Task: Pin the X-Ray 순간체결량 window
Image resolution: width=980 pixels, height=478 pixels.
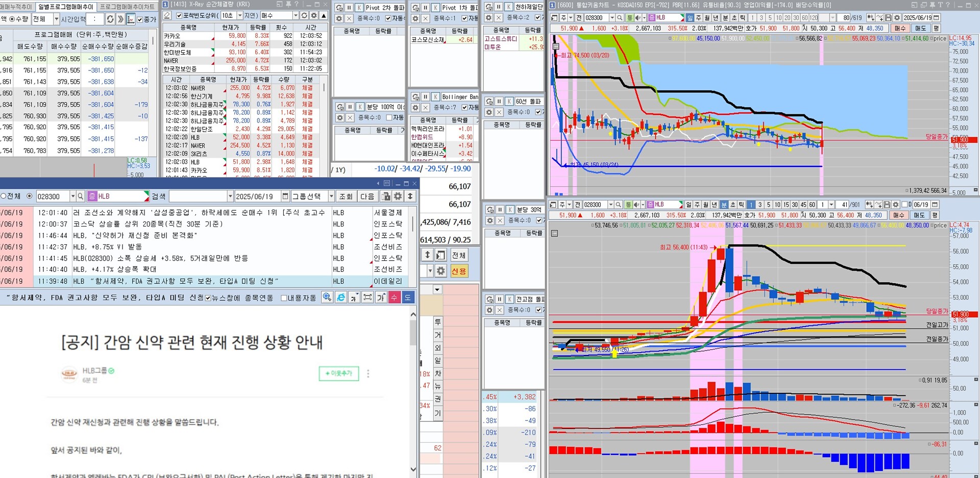Action: coord(288,4)
